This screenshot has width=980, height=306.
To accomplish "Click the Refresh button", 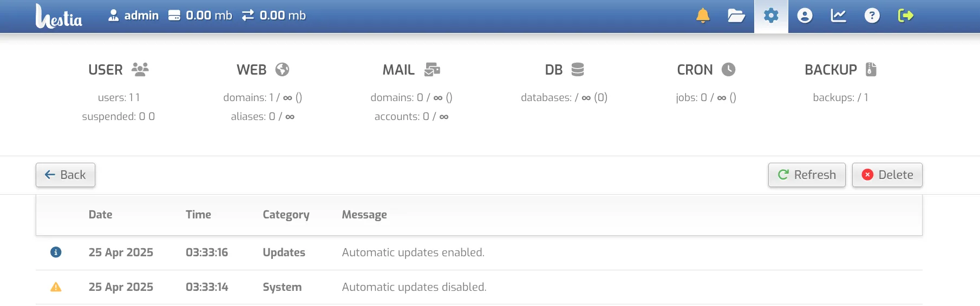I will click(807, 175).
